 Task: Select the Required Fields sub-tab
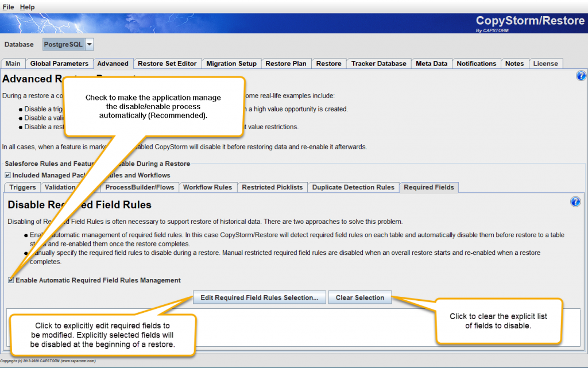coord(429,187)
